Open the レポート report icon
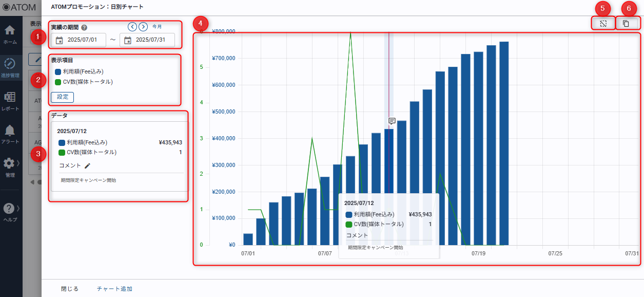Screen dimensions: 644x297 pyautogui.click(x=10, y=98)
